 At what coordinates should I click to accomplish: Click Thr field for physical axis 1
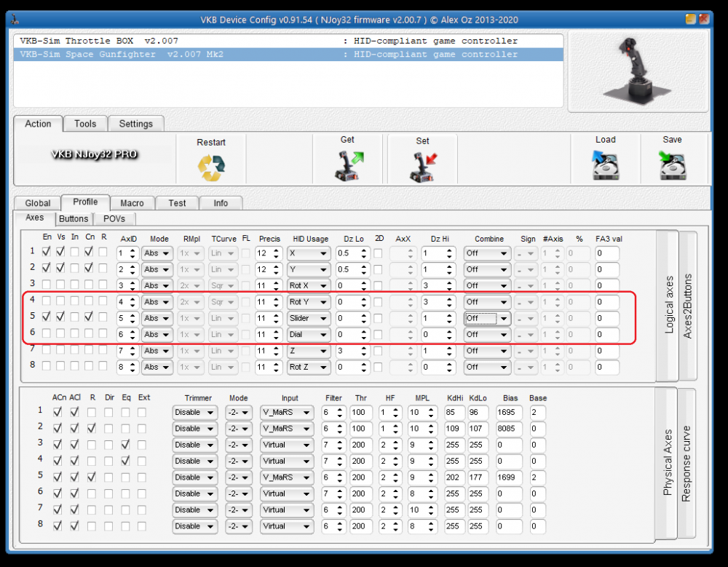coord(360,413)
